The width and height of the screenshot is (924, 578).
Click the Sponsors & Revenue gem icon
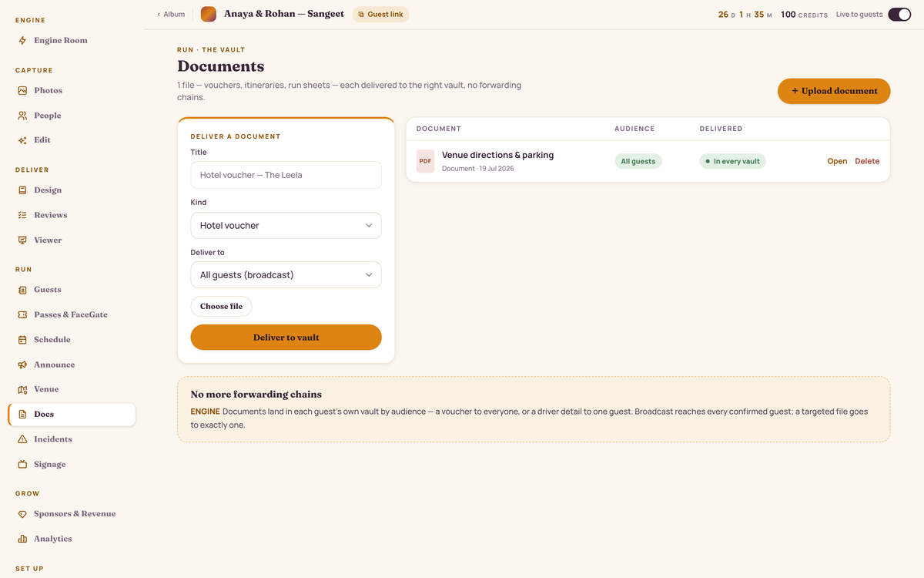(22, 514)
